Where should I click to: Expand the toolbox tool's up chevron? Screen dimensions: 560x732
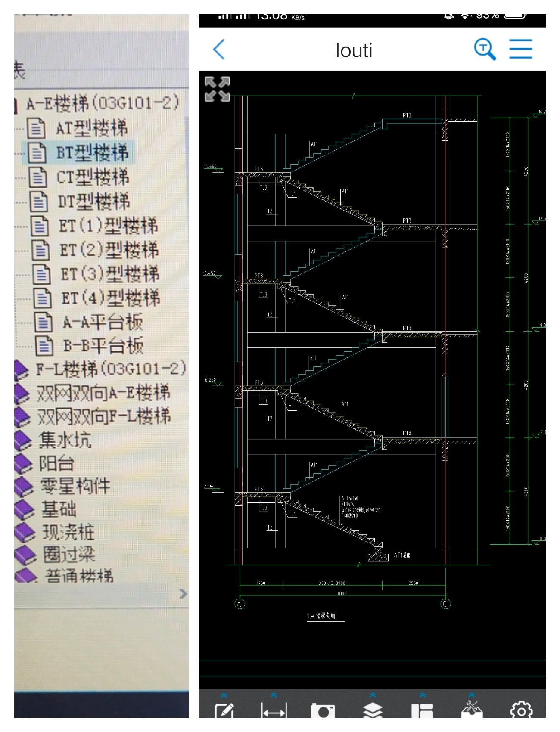click(x=472, y=695)
